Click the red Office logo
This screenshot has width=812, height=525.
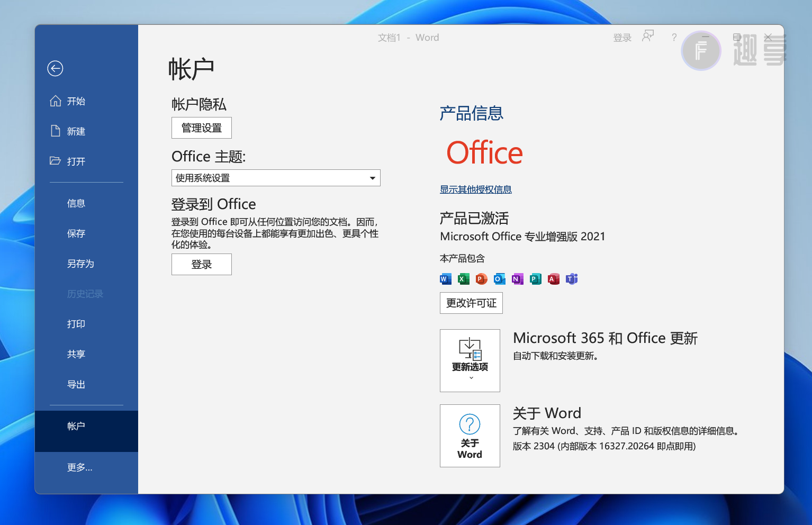pos(485,153)
